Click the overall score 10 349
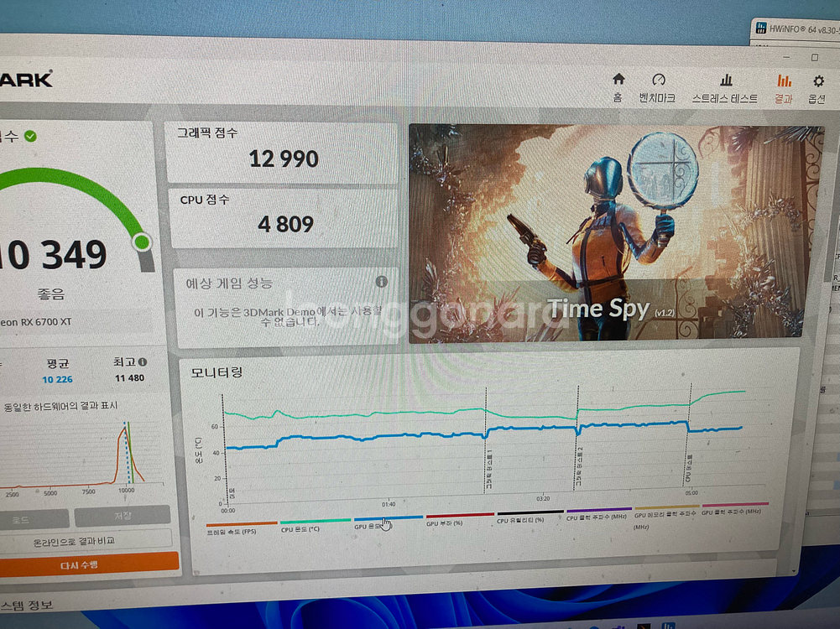 (54, 255)
